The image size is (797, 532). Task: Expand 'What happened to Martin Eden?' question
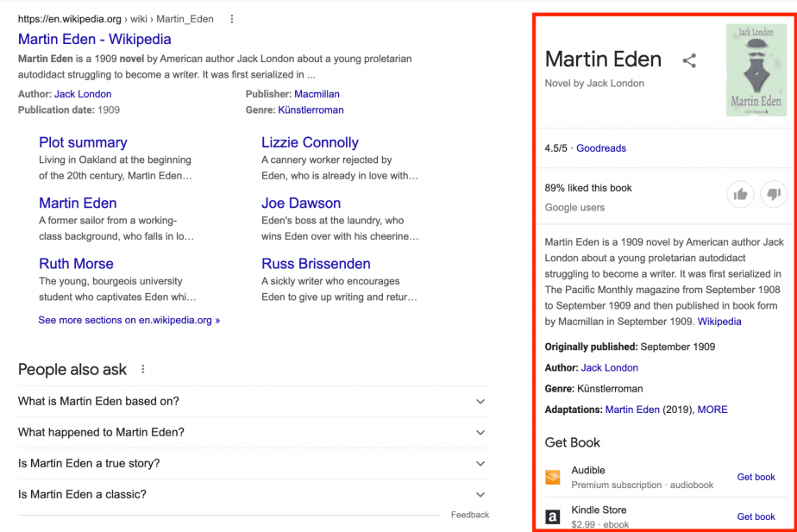(253, 432)
